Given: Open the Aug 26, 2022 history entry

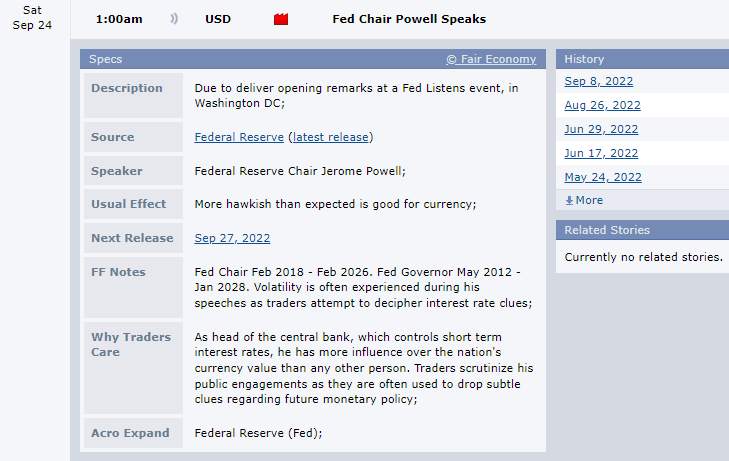Looking at the screenshot, I should point(603,105).
